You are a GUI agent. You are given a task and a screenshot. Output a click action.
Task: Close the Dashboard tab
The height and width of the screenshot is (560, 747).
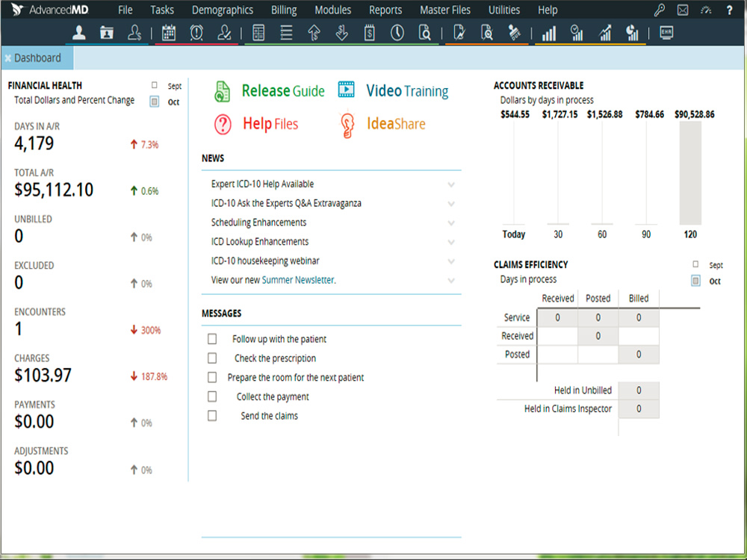point(7,58)
